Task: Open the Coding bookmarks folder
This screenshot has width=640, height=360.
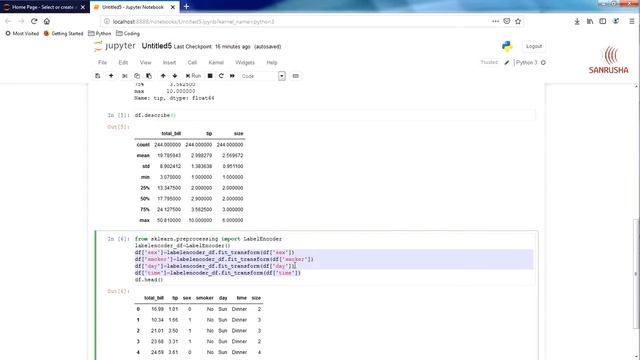Action: [128, 33]
